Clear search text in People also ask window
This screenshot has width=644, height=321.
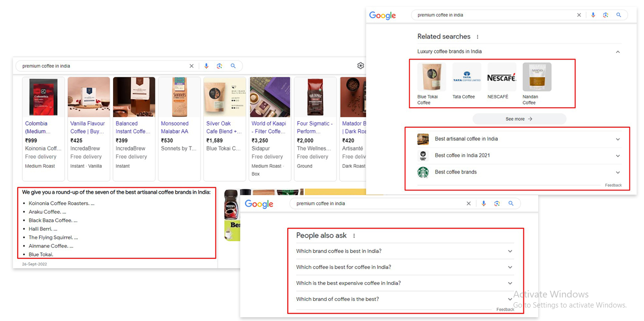coord(468,204)
